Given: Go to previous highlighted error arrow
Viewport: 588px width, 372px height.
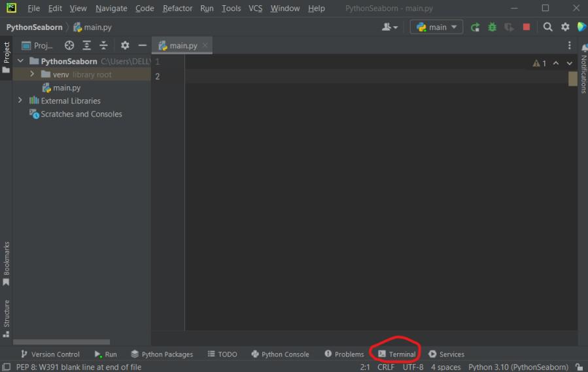Looking at the screenshot, I should tap(556, 63).
